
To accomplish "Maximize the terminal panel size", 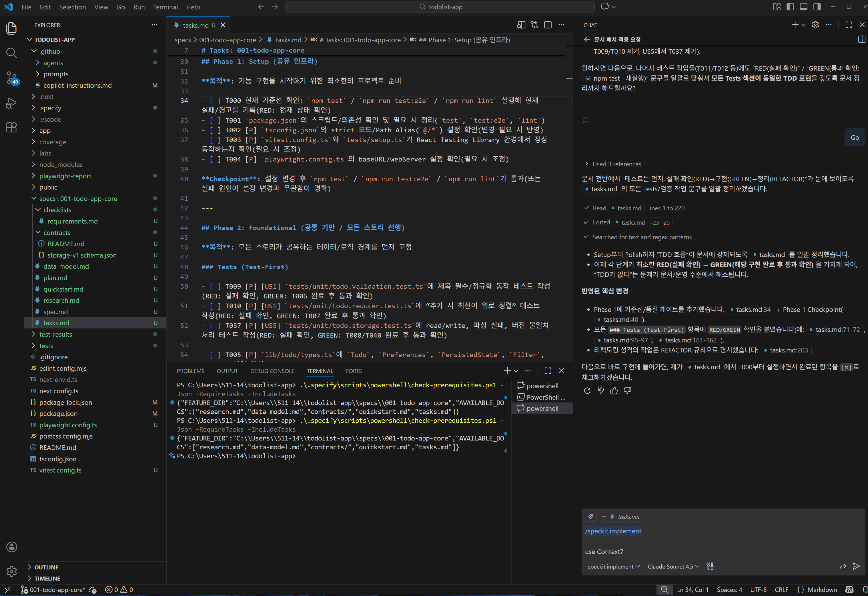I will tap(548, 371).
